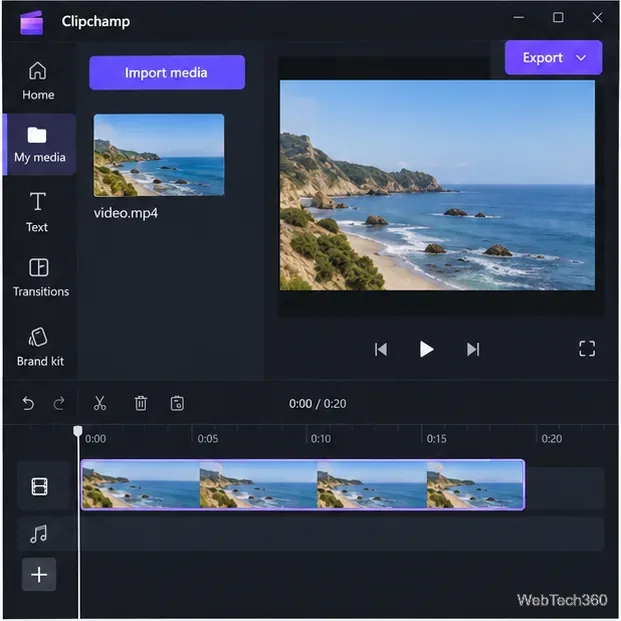Open the Brand kit panel
This screenshot has width=621, height=621.
click(40, 347)
